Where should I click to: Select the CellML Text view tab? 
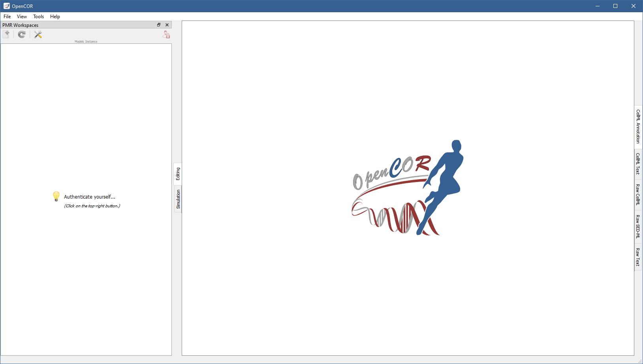[638, 164]
